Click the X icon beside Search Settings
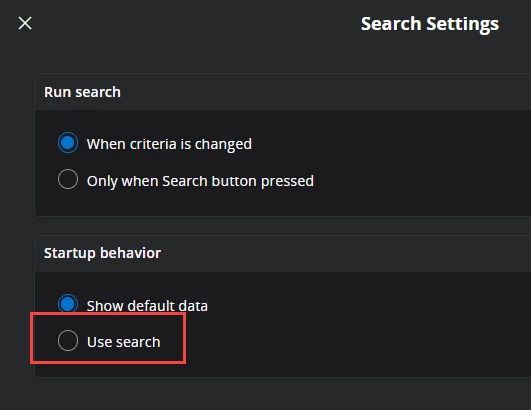531x410 pixels. coord(25,23)
